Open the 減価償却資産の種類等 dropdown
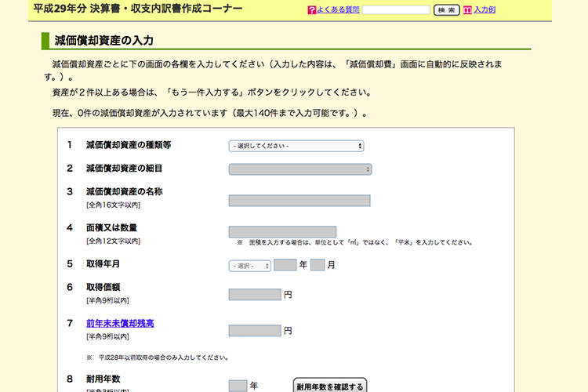Viewport: 588px width, 392px height. point(296,146)
